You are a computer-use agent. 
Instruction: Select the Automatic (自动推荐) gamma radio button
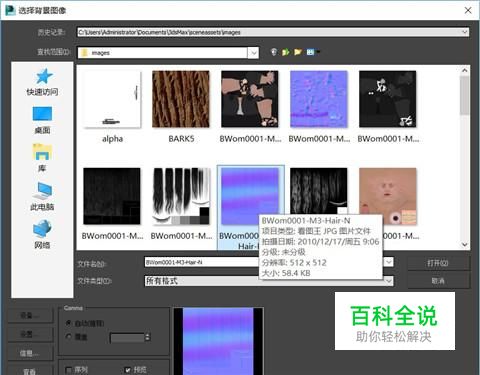[x=69, y=323]
